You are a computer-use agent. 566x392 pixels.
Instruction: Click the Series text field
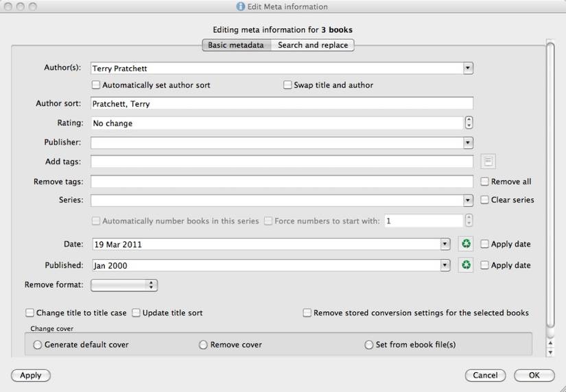[277, 200]
